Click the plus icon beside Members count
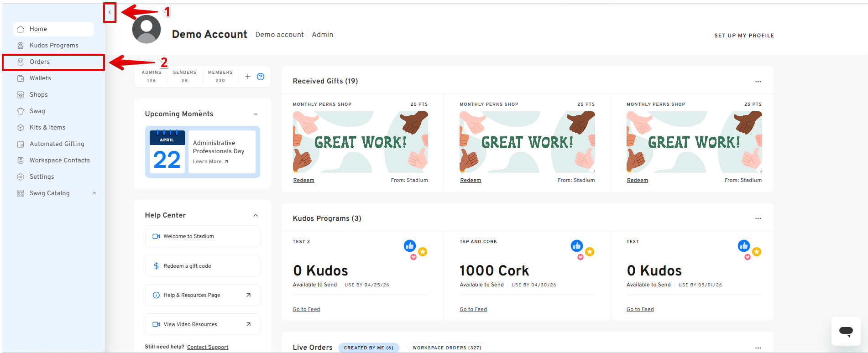 click(x=248, y=77)
